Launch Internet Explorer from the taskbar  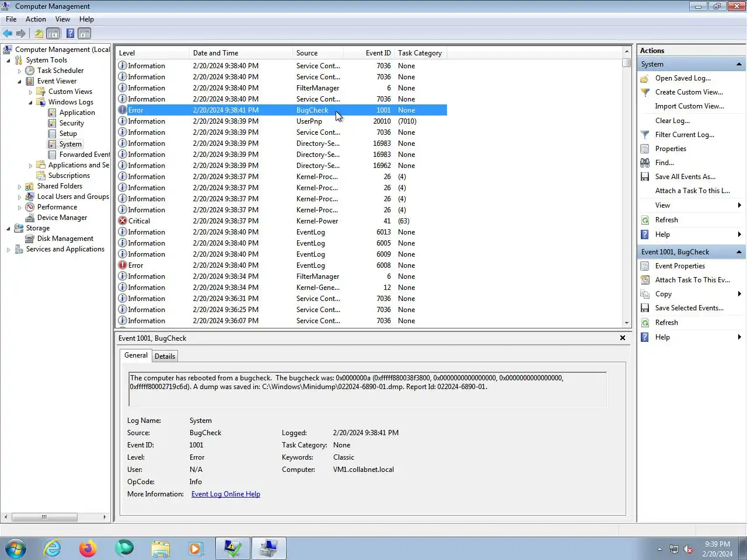pos(52,549)
